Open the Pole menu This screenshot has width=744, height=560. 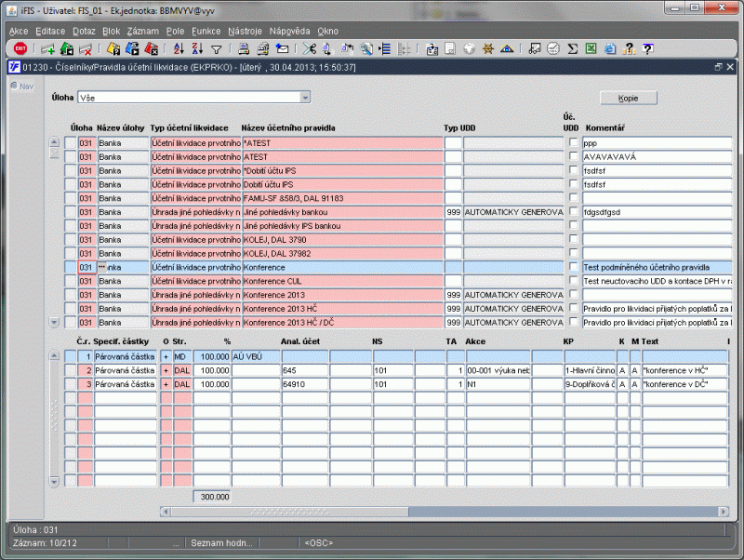pyautogui.click(x=175, y=32)
